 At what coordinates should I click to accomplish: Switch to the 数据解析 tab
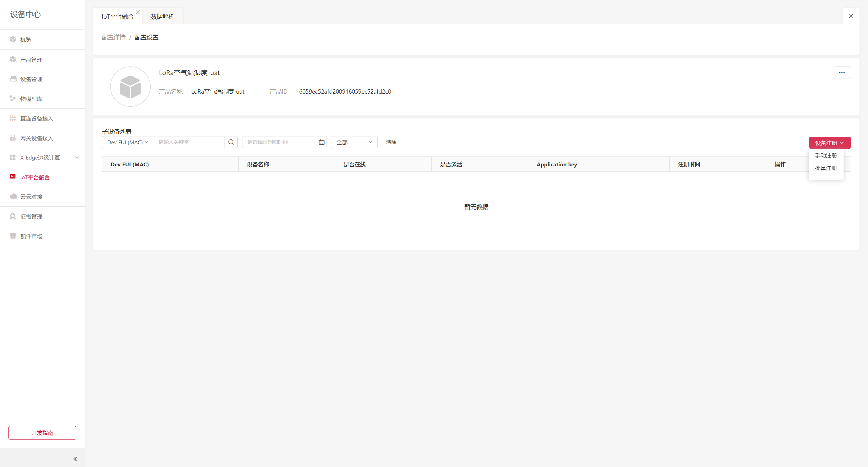(x=162, y=17)
